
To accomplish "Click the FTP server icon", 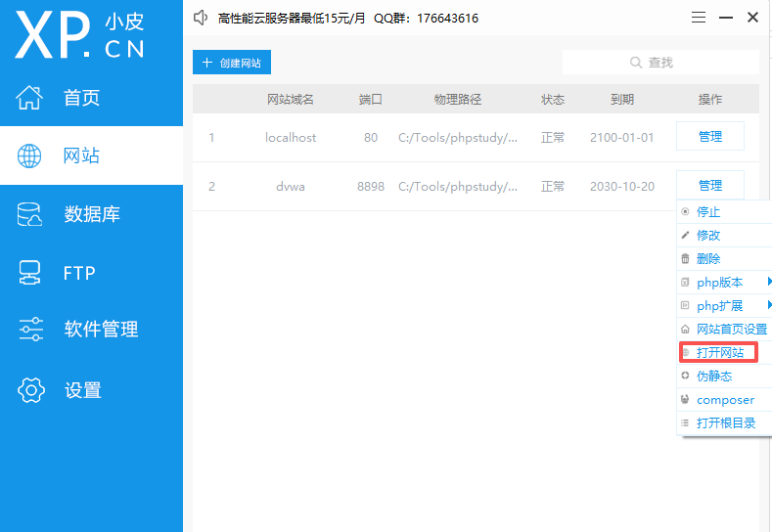I will point(29,272).
